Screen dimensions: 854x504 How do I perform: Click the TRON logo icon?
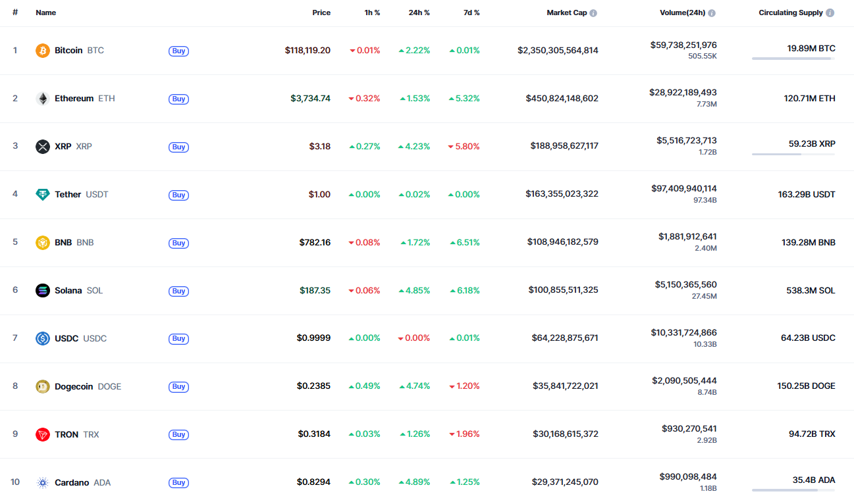pyautogui.click(x=43, y=435)
